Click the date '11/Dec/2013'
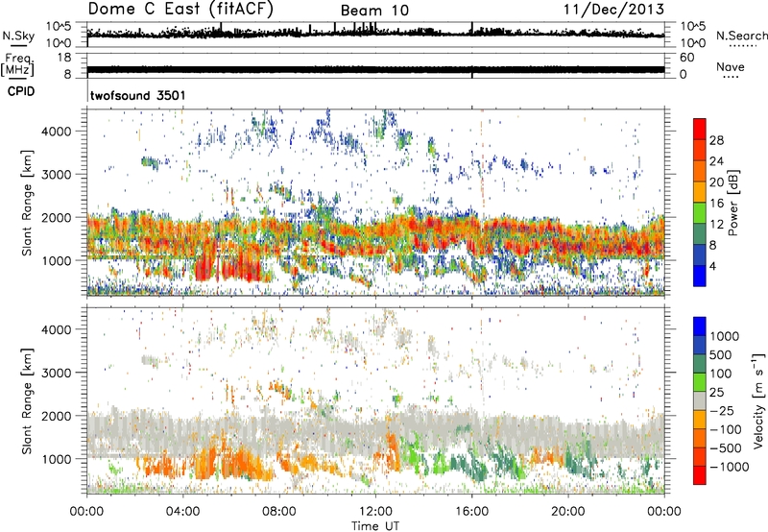The width and height of the screenshot is (768, 532). pyautogui.click(x=613, y=9)
